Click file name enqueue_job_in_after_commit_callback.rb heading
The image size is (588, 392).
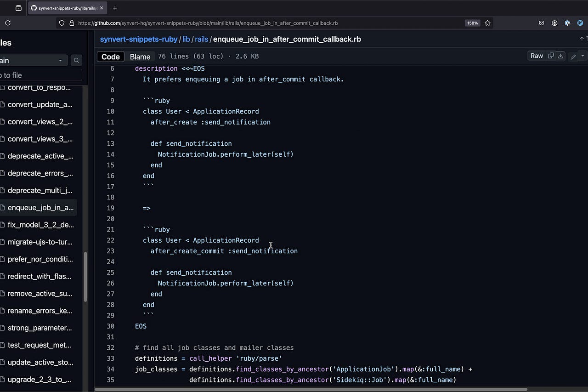(x=287, y=39)
